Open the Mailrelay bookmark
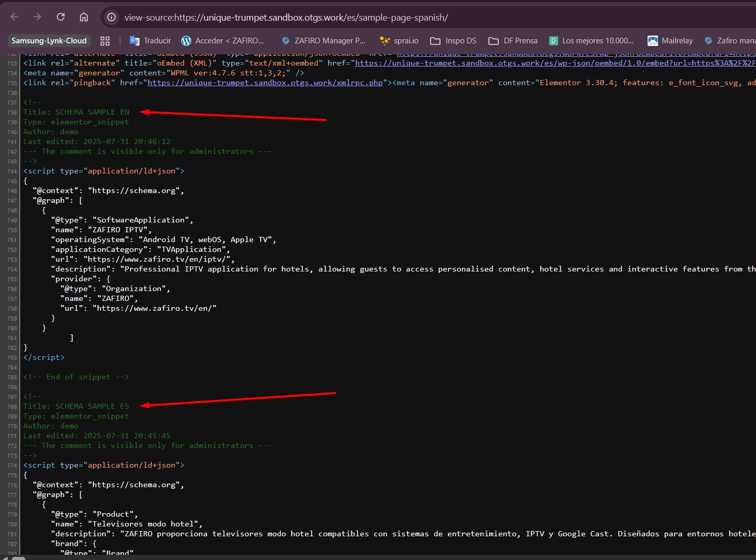This screenshot has width=756, height=560. pyautogui.click(x=670, y=41)
